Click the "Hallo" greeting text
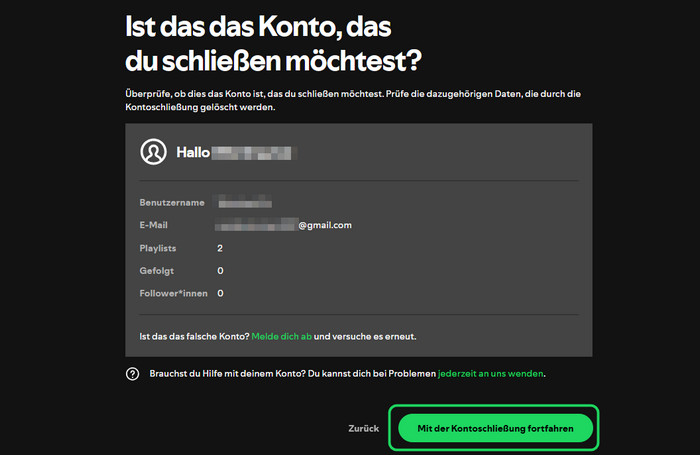The image size is (700, 455). (x=193, y=153)
